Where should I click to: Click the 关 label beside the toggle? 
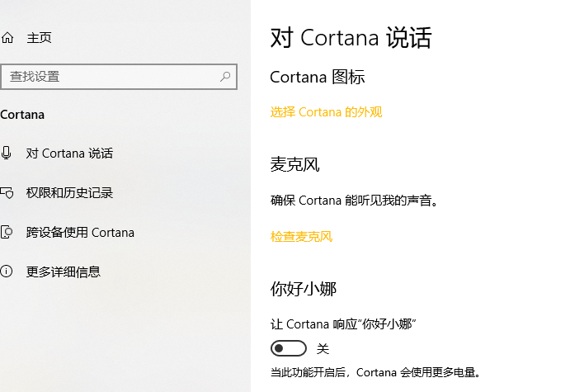(x=323, y=349)
